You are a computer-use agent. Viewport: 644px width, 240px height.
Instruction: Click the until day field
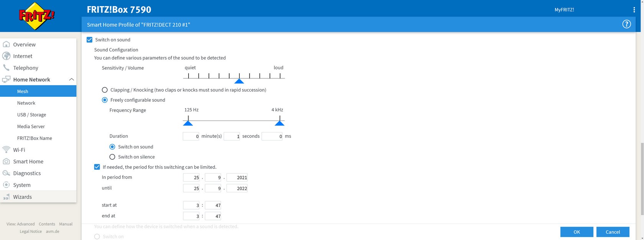coord(191,188)
